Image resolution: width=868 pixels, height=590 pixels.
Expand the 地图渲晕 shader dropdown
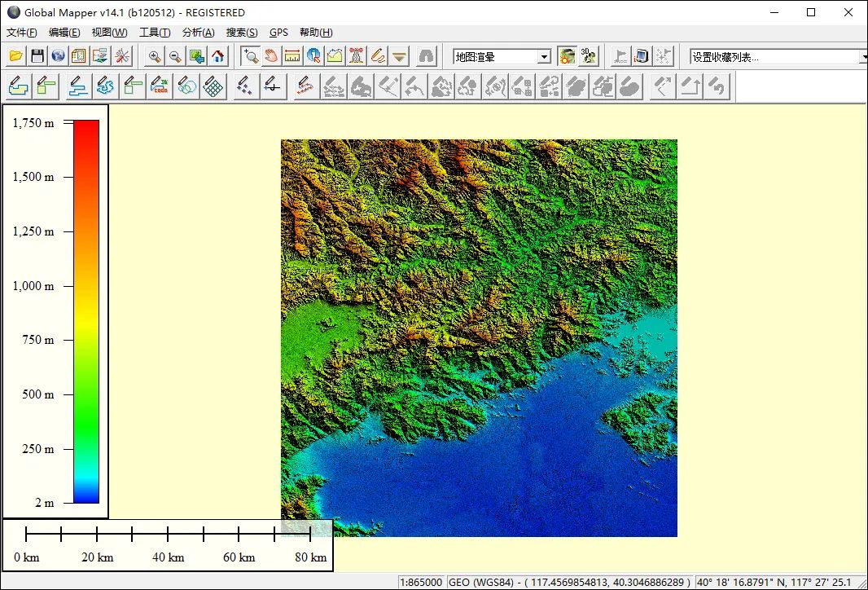coord(544,56)
